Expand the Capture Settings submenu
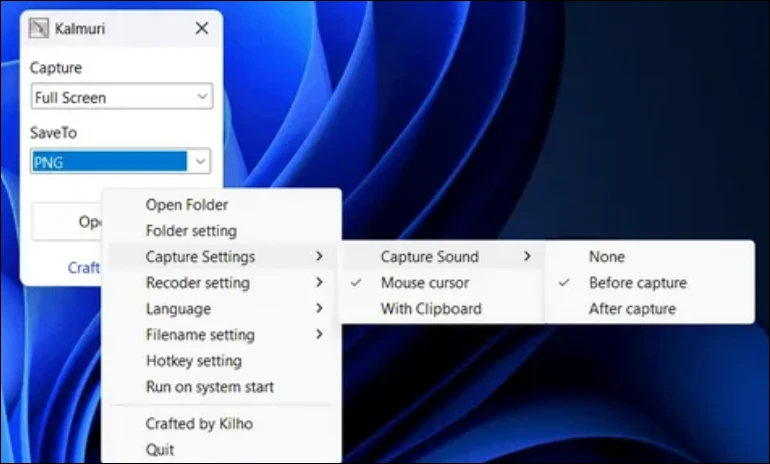This screenshot has height=464, width=770. coord(200,257)
